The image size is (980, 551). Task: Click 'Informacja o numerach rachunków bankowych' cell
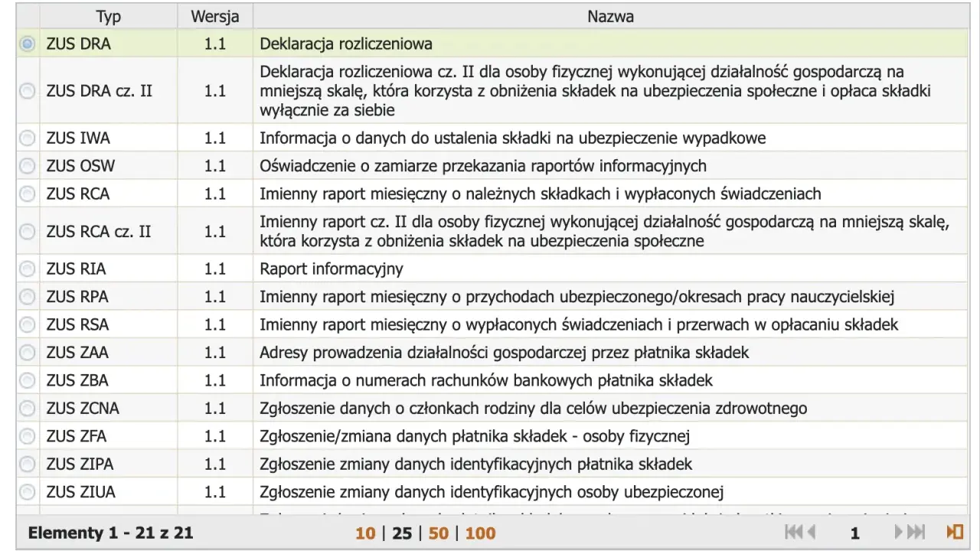[610, 380]
